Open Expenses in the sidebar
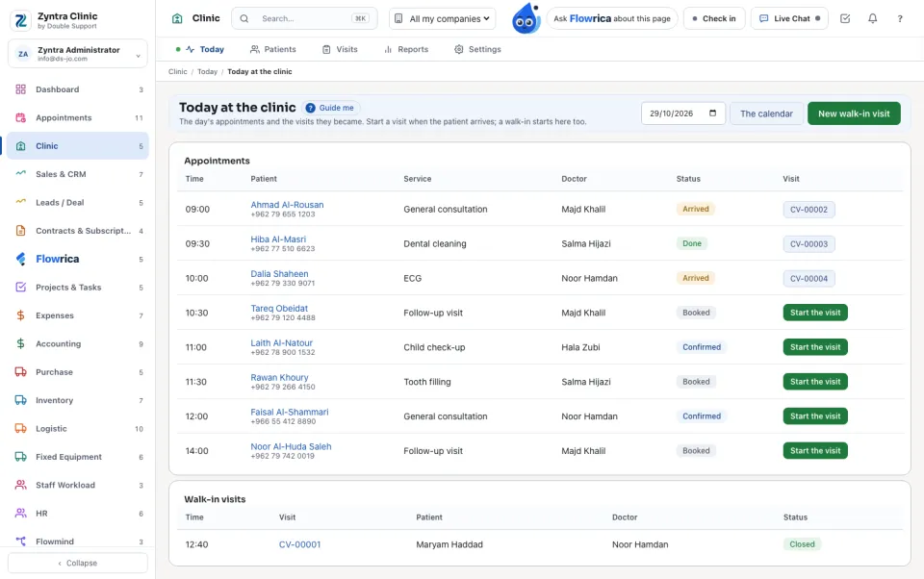The width and height of the screenshot is (924, 579). click(x=78, y=315)
